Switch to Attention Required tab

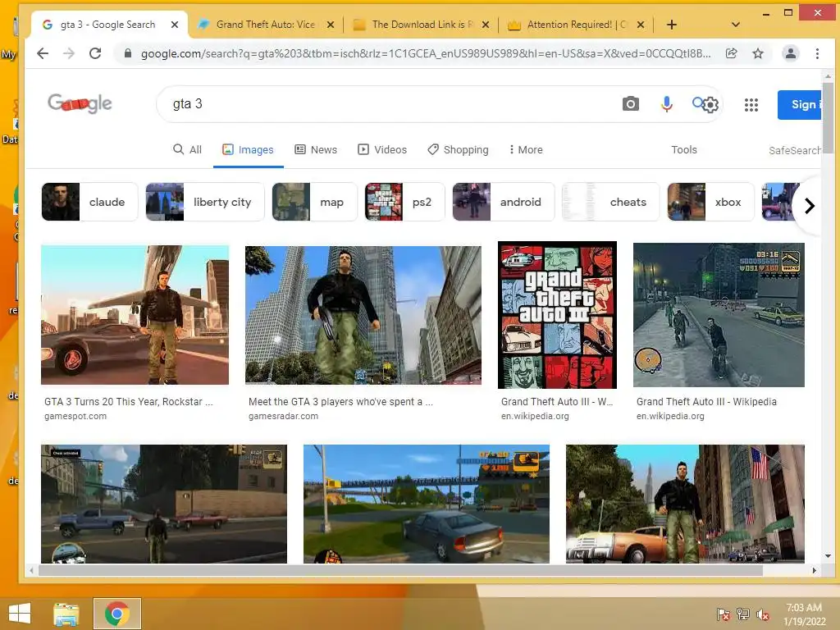(576, 25)
